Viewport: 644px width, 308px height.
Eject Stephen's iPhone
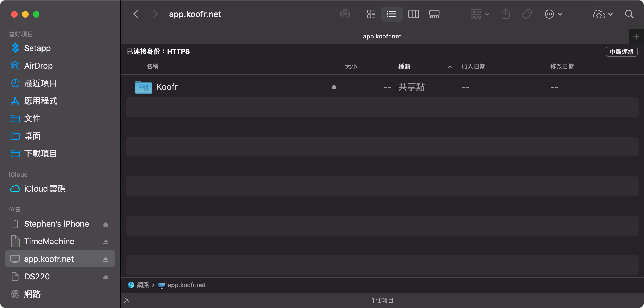106,224
